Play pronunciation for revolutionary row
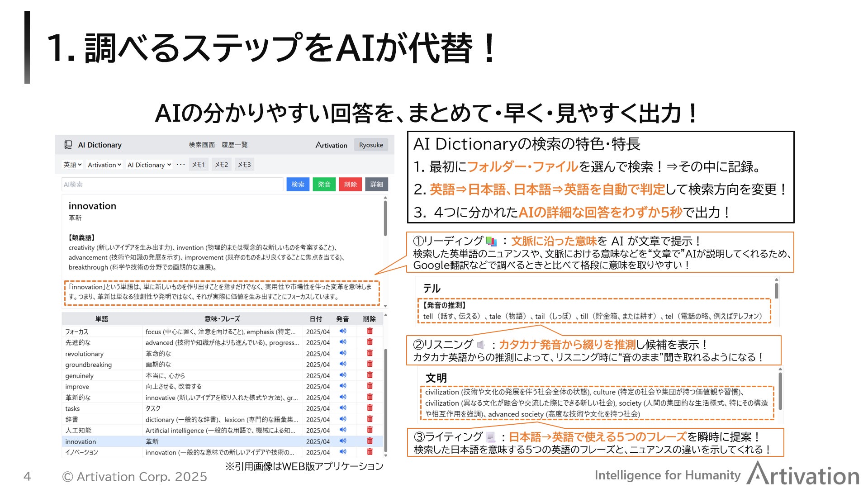This screenshot has width=868, height=488. 343,353
